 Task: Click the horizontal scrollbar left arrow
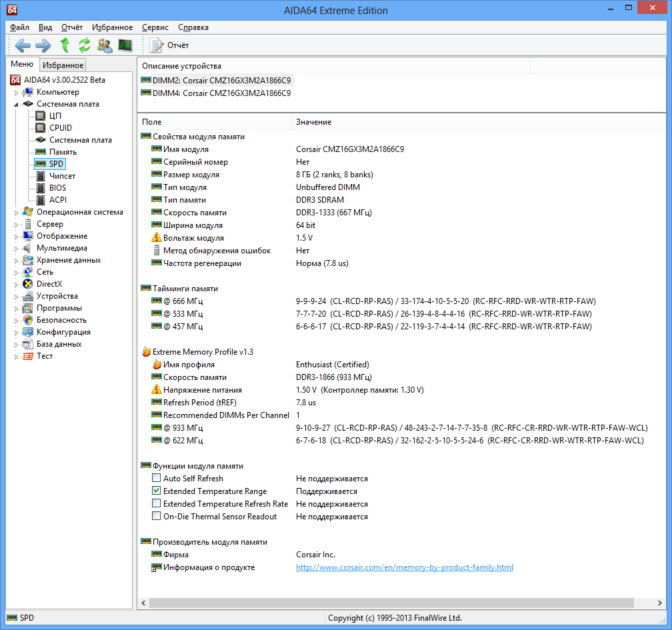(x=143, y=603)
